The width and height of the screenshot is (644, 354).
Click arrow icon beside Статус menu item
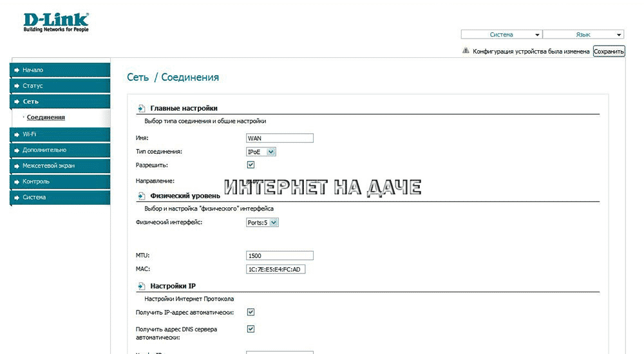17,86
